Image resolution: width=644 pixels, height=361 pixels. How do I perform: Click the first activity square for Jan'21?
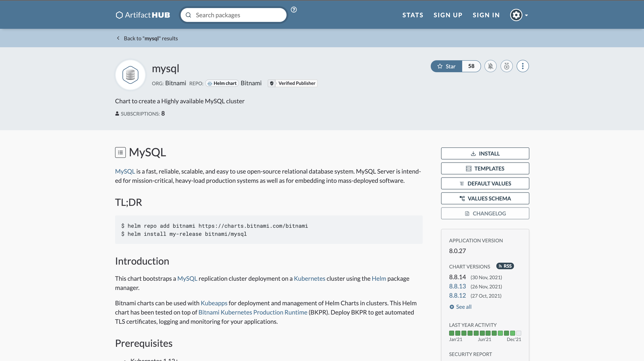(x=451, y=333)
